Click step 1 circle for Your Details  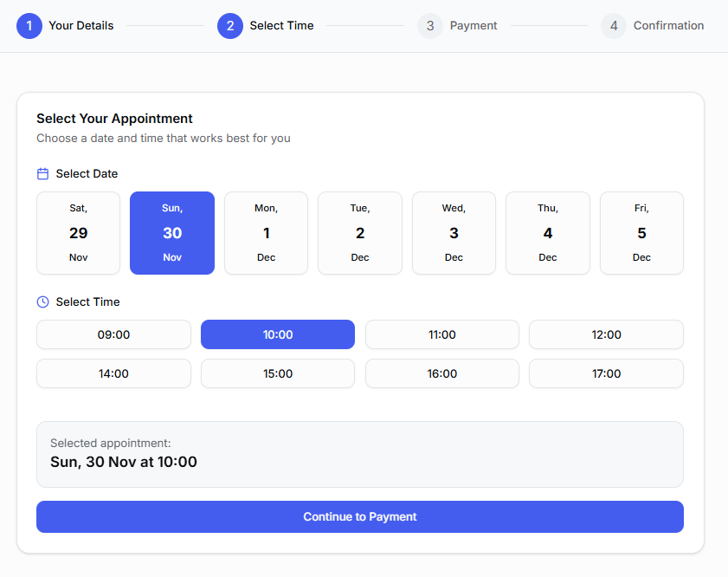29,26
